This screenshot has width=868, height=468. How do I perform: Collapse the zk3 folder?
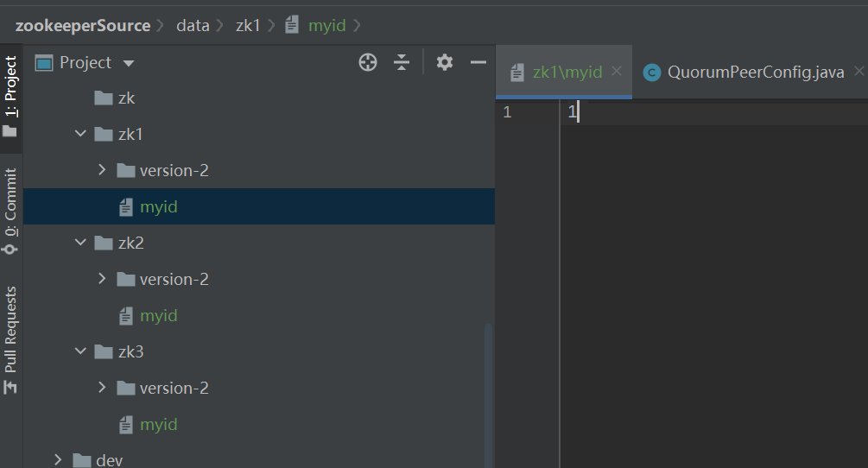(x=80, y=351)
